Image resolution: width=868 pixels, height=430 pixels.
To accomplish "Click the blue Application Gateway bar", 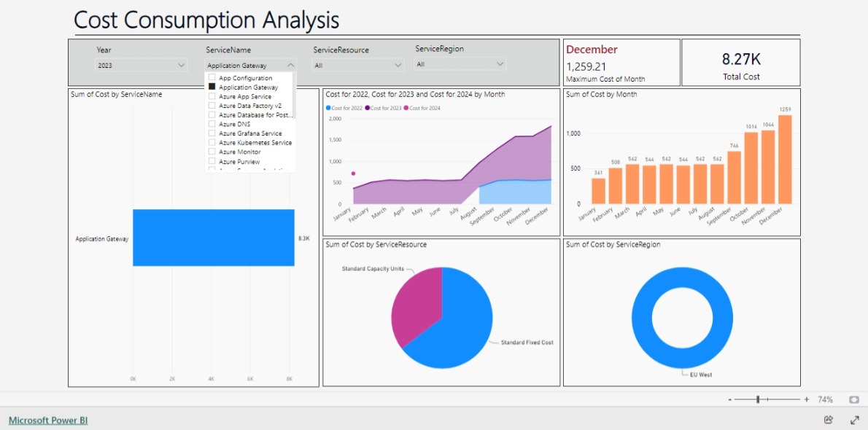I will [x=214, y=238].
